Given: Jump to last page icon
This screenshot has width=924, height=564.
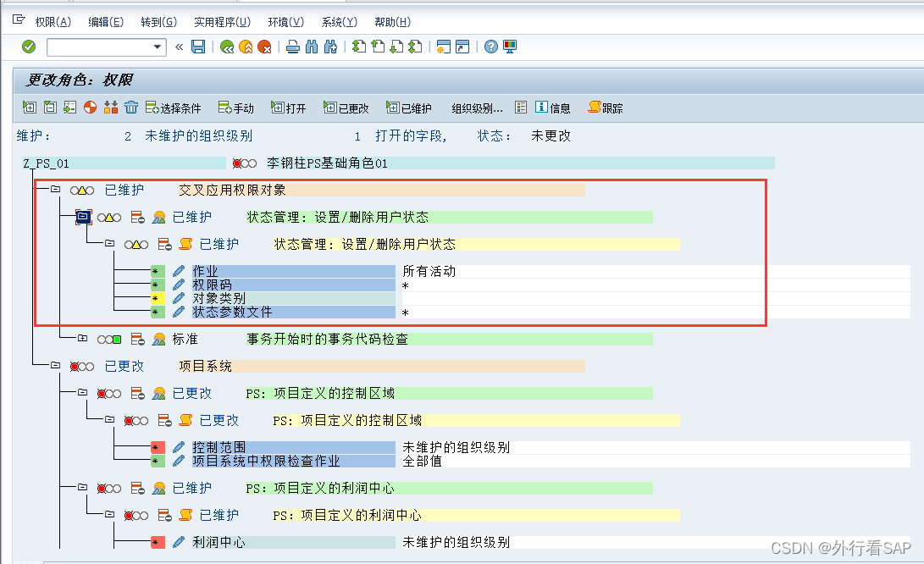Looking at the screenshot, I should click(x=416, y=47).
